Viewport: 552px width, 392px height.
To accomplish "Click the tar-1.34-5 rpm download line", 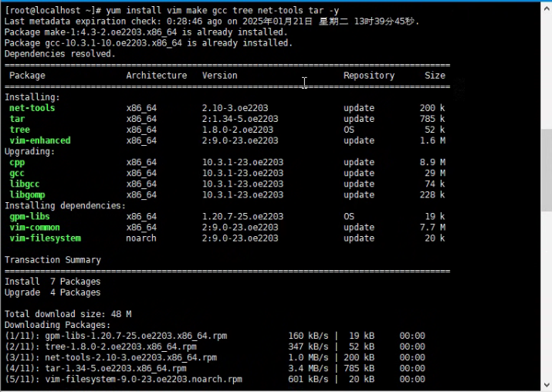I will [x=215, y=368].
